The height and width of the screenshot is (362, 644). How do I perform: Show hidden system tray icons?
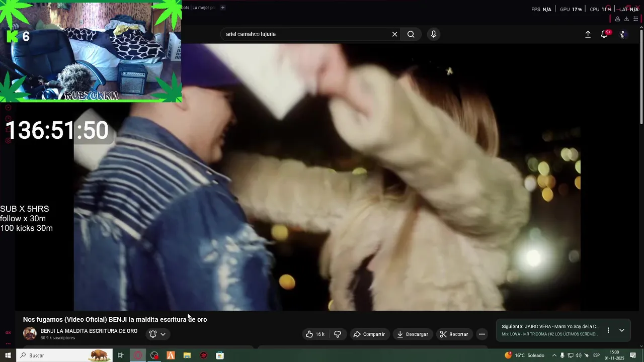[554, 355]
